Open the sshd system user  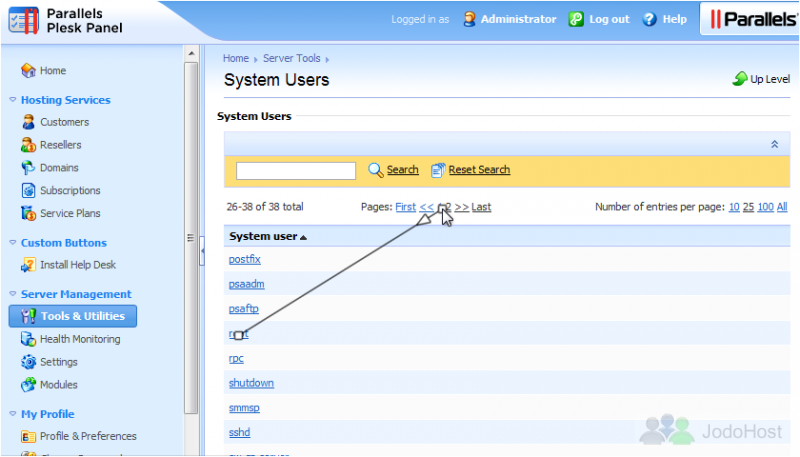(x=239, y=432)
